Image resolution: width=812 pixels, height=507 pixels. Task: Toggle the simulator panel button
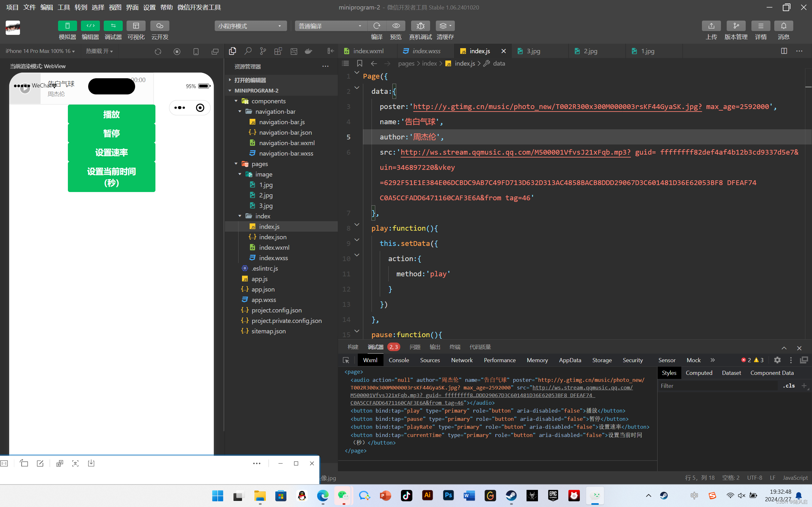[67, 26]
